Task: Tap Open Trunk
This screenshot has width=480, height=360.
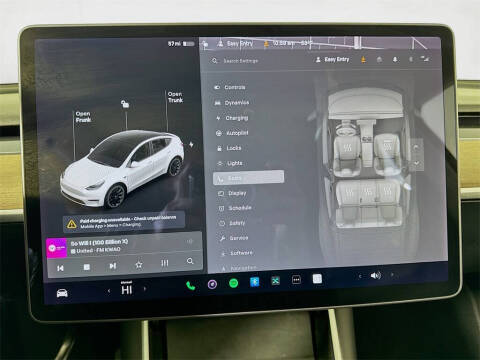Action: point(175,97)
